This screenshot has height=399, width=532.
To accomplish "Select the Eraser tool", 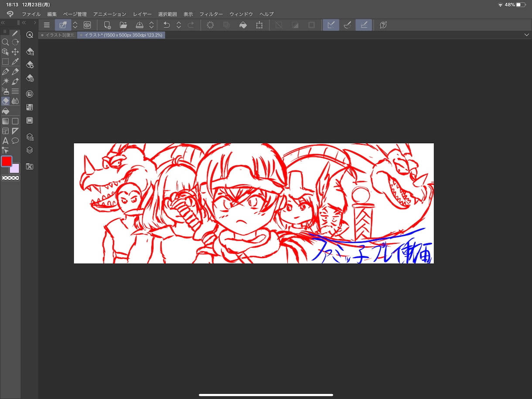I will [x=5, y=101].
